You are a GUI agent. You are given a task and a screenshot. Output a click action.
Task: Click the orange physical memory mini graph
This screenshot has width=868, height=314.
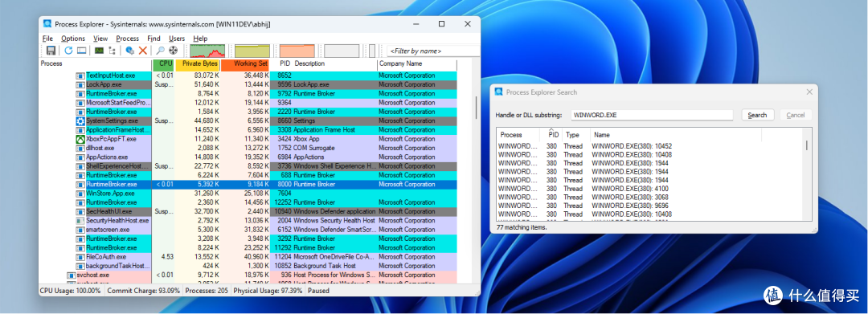pyautogui.click(x=297, y=51)
